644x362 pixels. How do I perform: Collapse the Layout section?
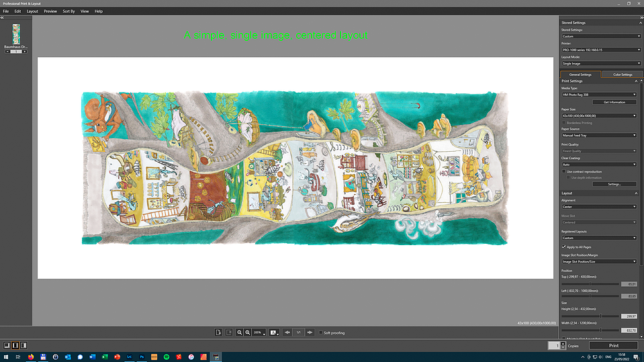[636, 193]
